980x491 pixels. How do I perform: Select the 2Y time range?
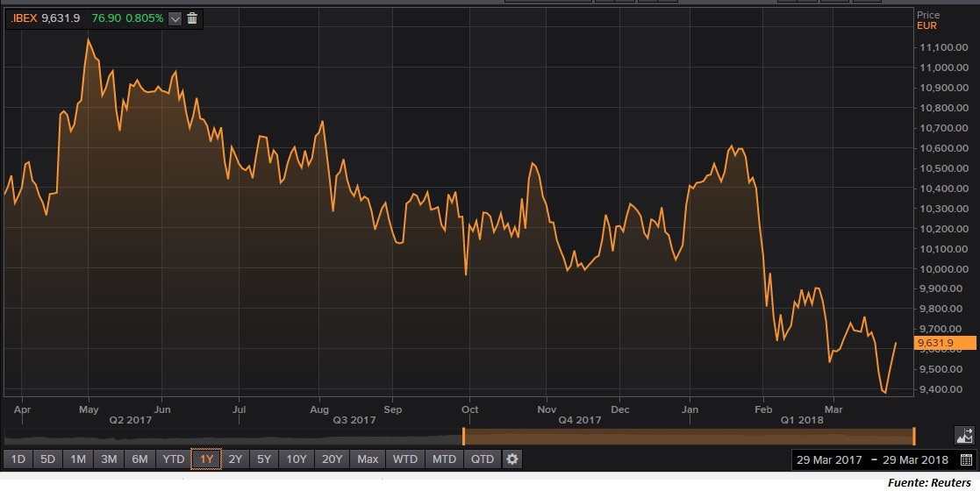click(x=235, y=459)
